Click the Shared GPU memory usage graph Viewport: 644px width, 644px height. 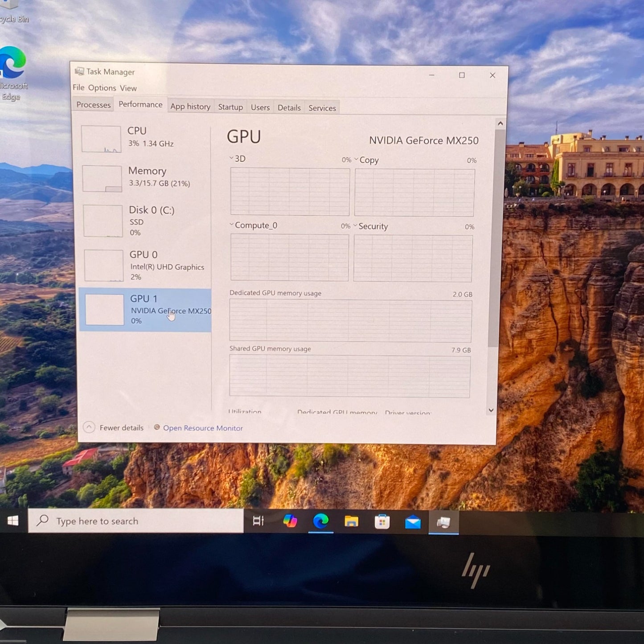click(x=350, y=376)
